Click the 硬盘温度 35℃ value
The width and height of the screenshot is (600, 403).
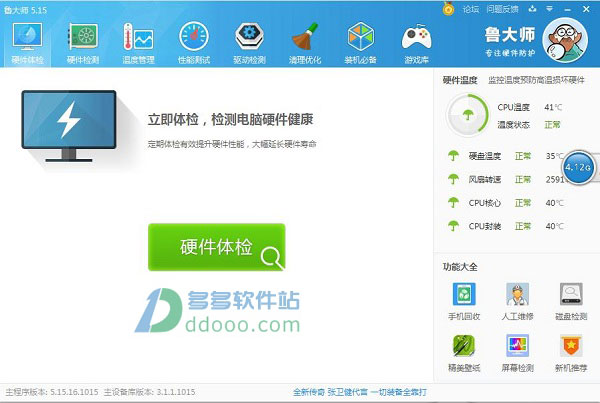[554, 156]
